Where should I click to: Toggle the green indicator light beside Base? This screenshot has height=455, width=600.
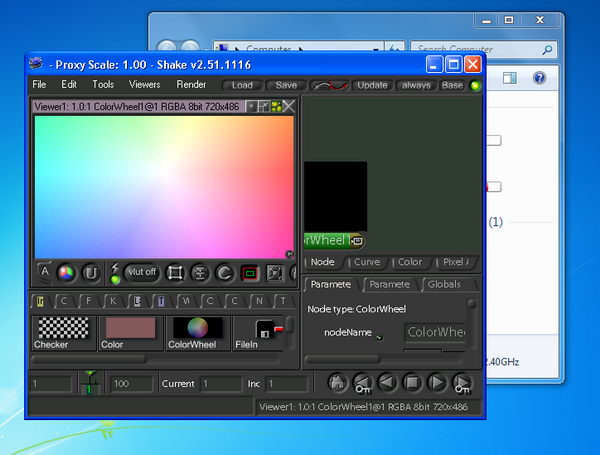tap(475, 86)
